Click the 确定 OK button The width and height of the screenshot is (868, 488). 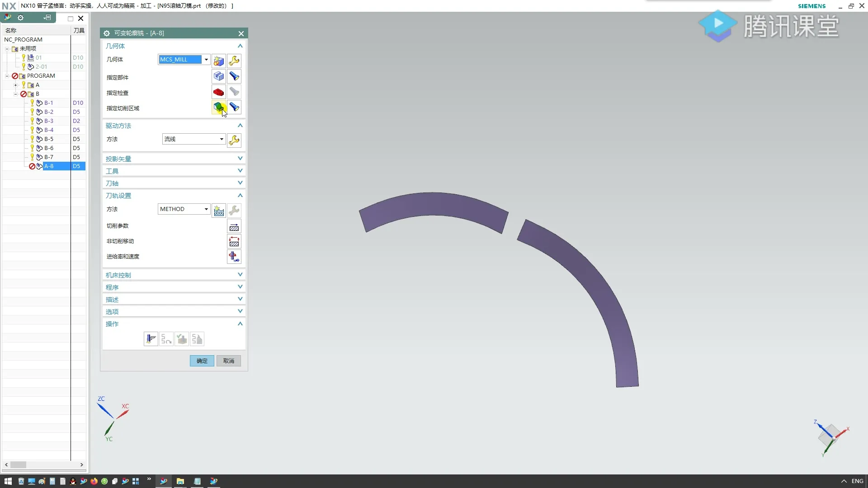click(x=202, y=361)
